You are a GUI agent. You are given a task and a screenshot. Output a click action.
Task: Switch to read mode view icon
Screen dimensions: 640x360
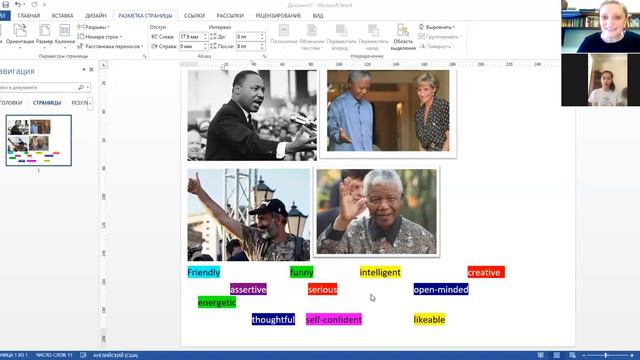pos(540,355)
